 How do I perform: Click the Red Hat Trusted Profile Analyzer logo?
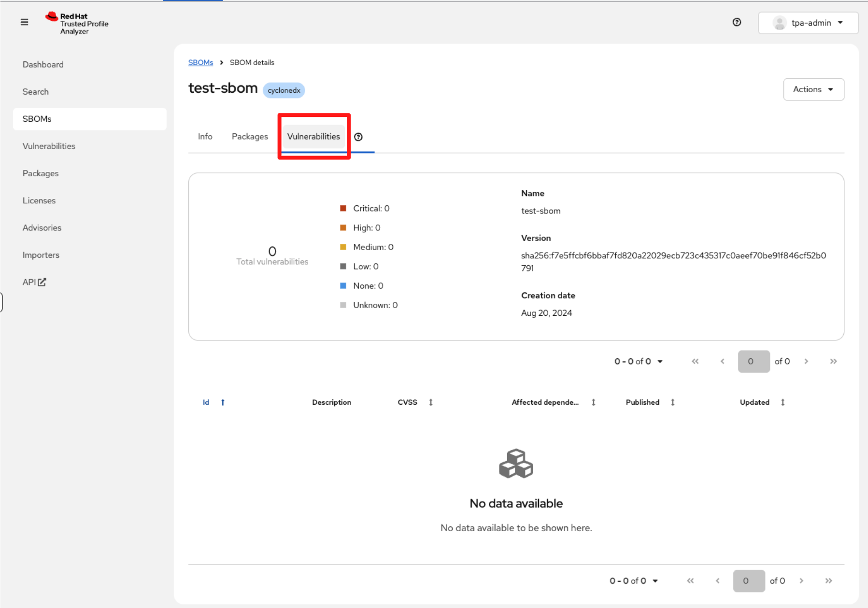(77, 23)
